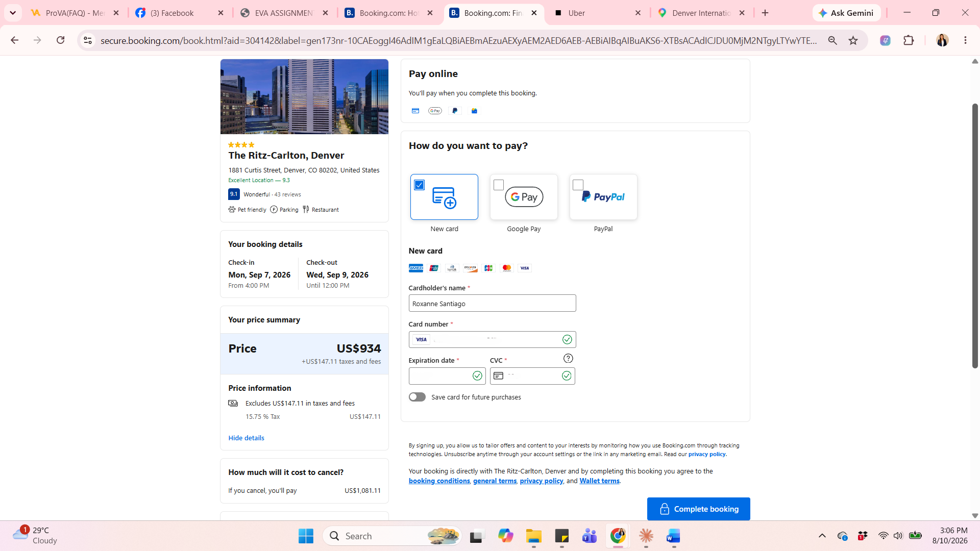The height and width of the screenshot is (551, 980).
Task: Click the American Express card logo
Action: pos(416,268)
